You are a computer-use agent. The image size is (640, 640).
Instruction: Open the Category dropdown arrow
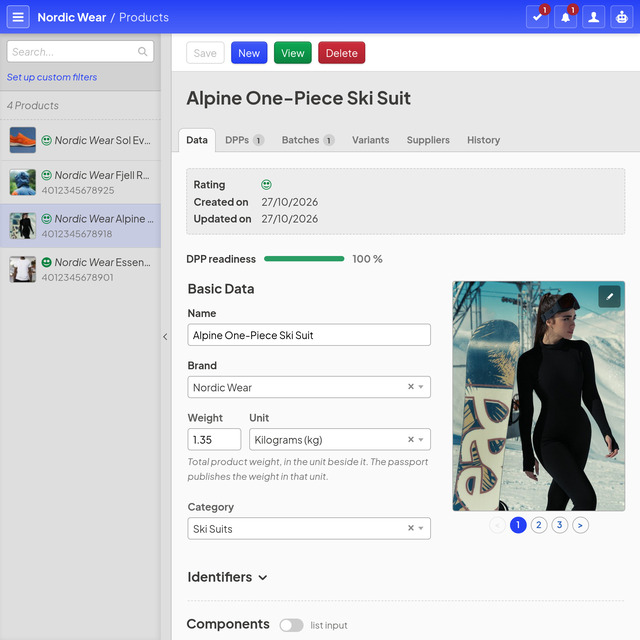pyautogui.click(x=421, y=528)
